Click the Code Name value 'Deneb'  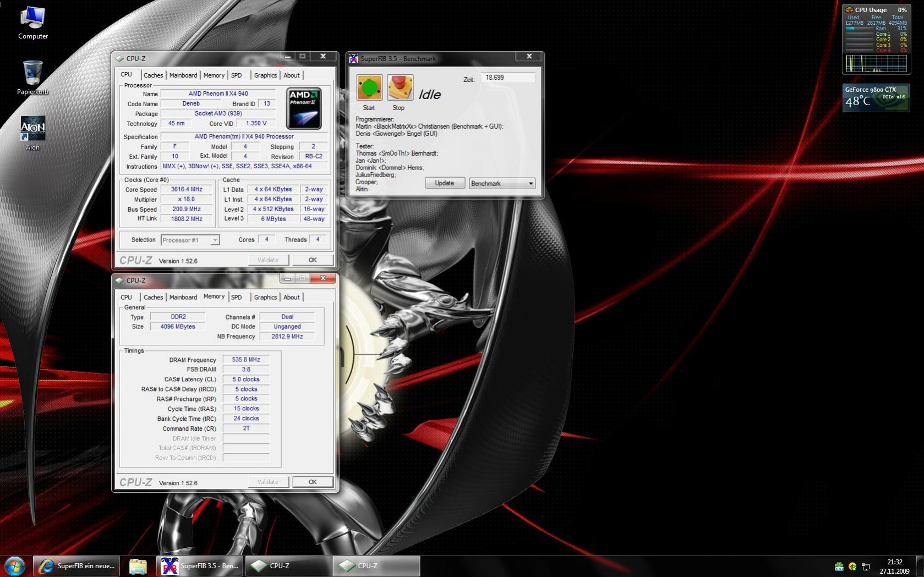[191, 103]
